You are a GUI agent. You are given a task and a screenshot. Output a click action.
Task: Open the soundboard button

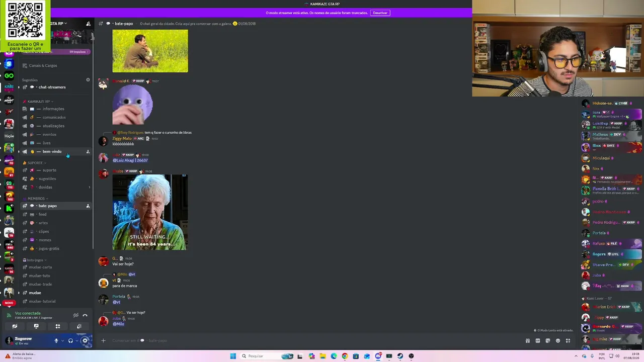79,326
